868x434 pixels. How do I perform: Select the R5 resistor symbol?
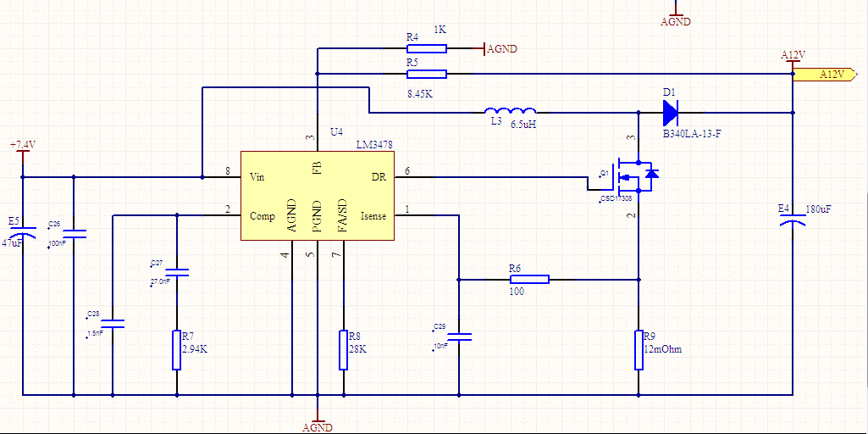click(x=426, y=74)
